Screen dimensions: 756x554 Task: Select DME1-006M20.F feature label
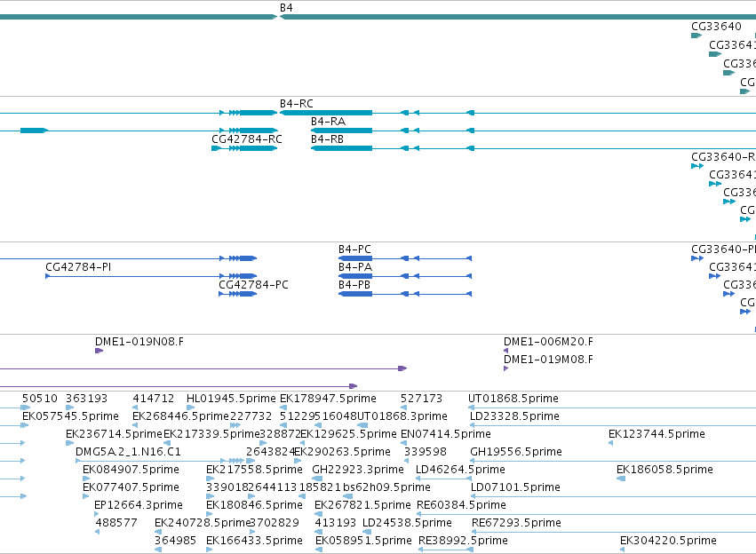(548, 342)
